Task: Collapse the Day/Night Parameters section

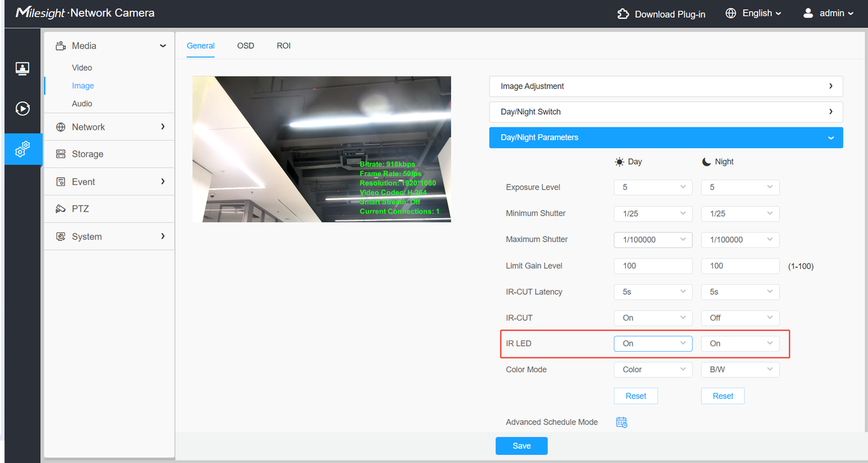Action: (x=666, y=138)
